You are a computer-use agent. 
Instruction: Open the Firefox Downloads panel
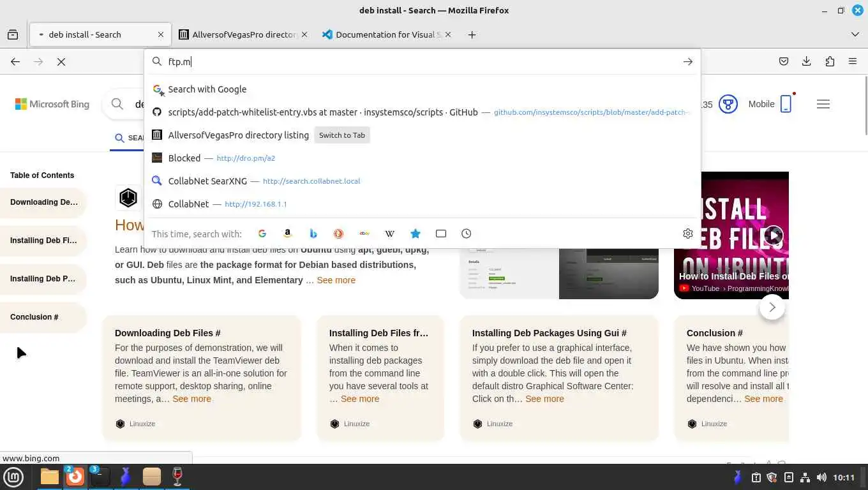pyautogui.click(x=807, y=62)
